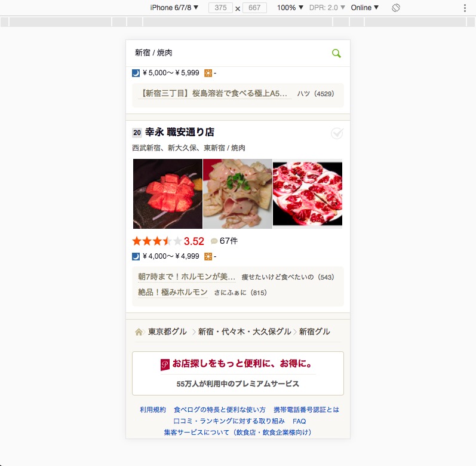This screenshot has width=476, height=466.
Task: Open review 朝7時まで！ホルモンが美…
Action: coord(187,277)
